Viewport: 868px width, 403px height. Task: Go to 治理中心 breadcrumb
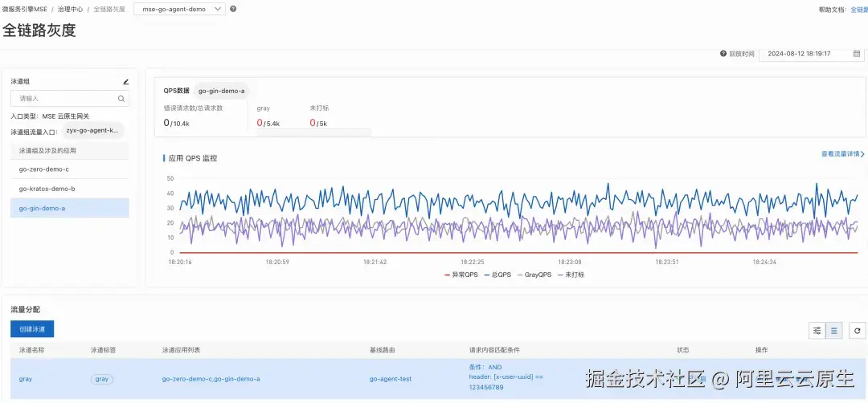(71, 10)
